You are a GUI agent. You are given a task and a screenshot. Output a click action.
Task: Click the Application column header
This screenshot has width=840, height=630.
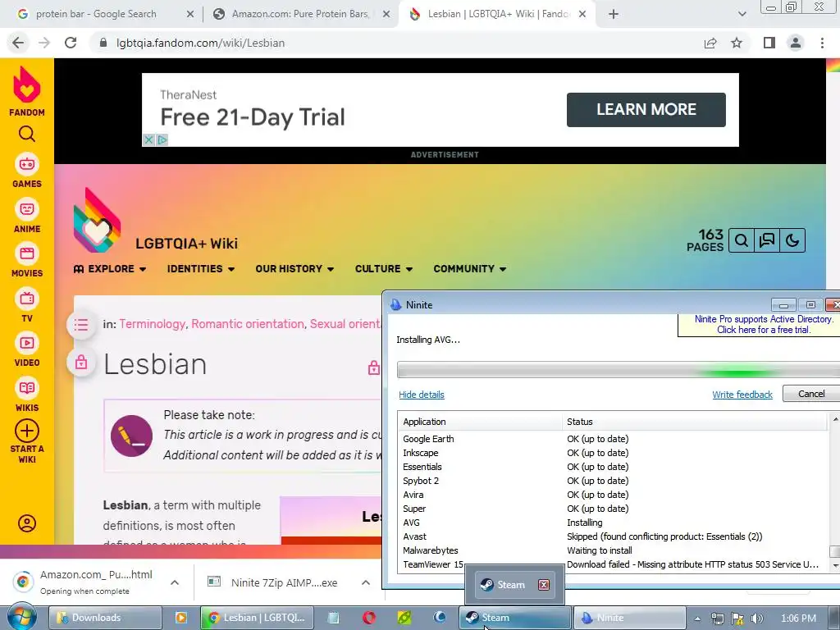pos(480,422)
